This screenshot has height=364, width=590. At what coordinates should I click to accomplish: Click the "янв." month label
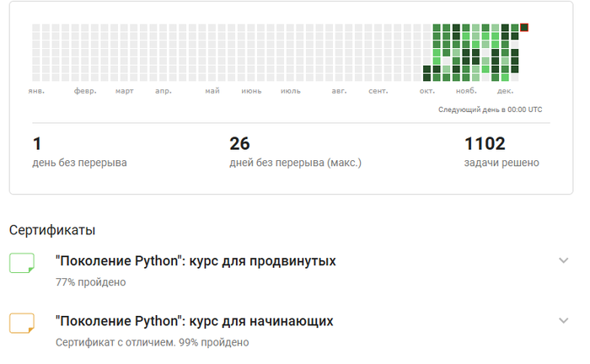36,91
